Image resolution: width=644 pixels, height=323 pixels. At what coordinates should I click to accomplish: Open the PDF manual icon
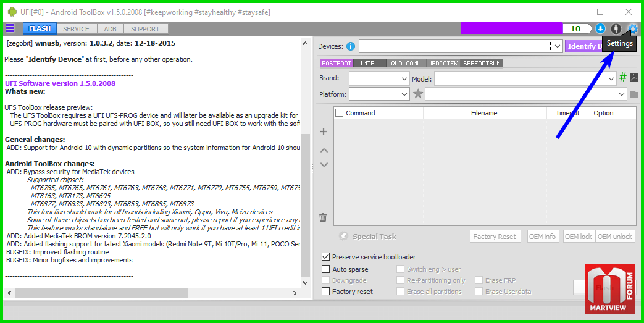point(634,77)
